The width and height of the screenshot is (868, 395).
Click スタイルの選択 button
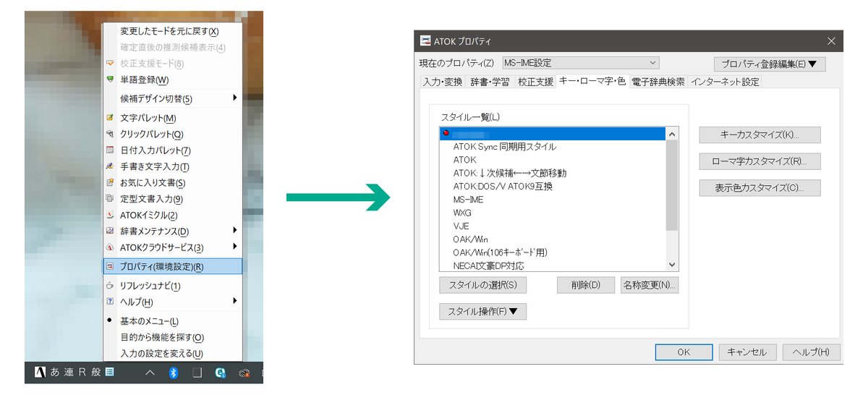click(x=482, y=285)
